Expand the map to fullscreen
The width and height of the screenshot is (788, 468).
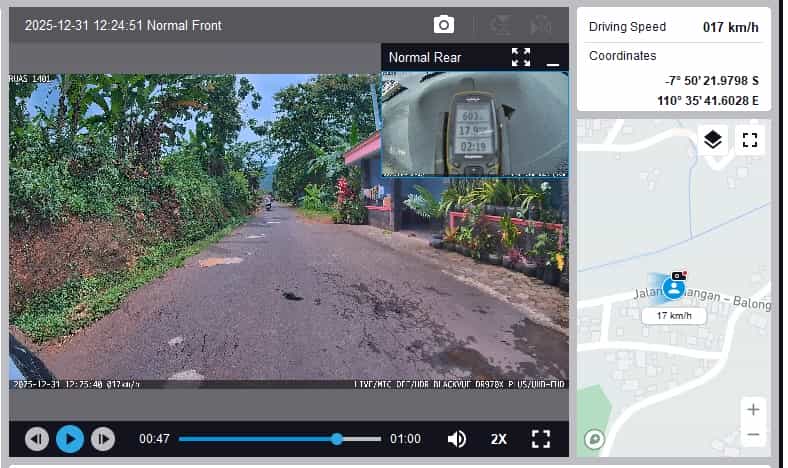pos(750,140)
